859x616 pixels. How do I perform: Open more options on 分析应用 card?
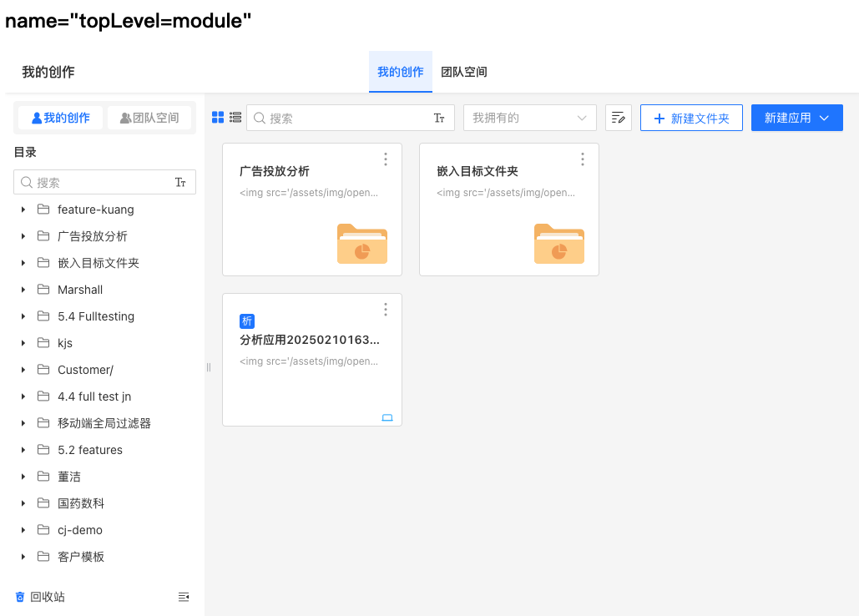[385, 310]
